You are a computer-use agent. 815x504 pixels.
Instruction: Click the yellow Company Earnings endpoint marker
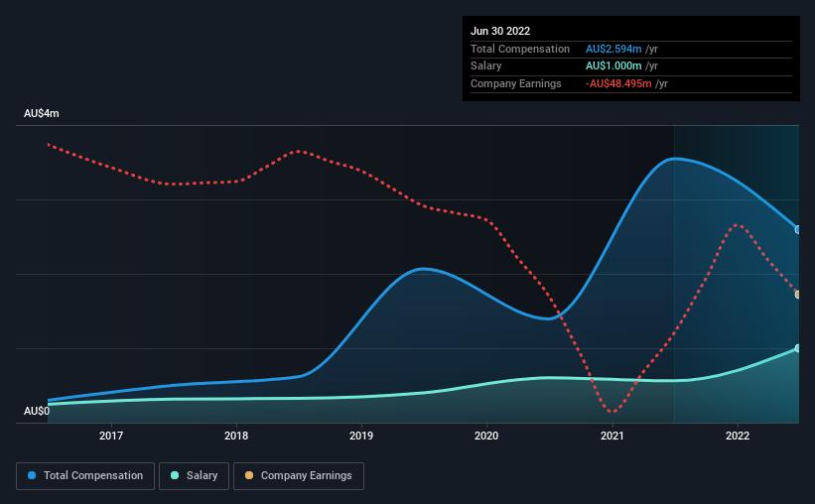tap(797, 295)
